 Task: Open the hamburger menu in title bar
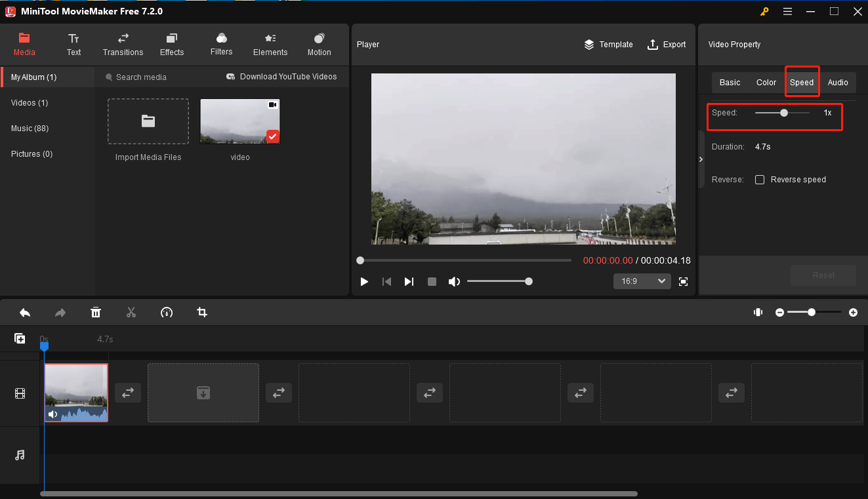787,11
